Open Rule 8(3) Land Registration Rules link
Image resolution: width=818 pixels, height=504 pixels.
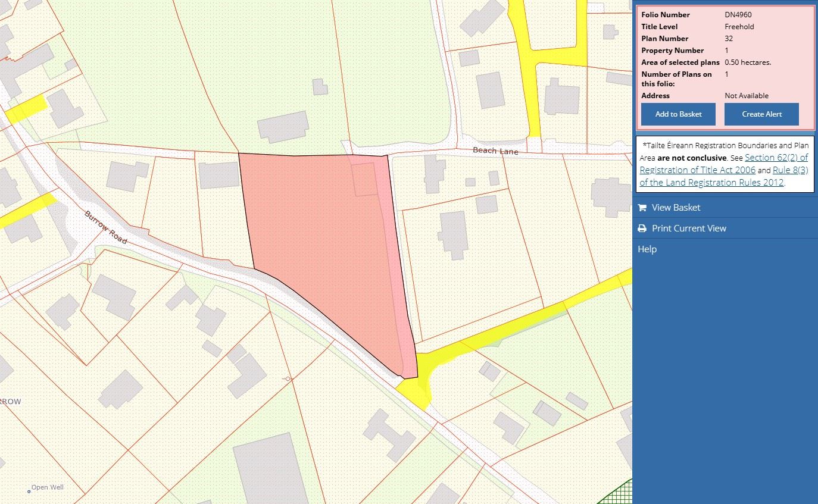[x=724, y=176]
